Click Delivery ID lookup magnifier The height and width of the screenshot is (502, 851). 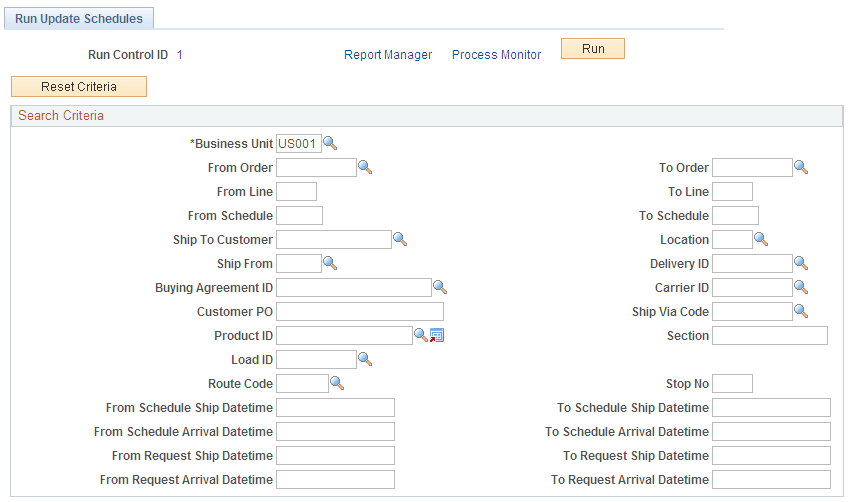pos(801,263)
